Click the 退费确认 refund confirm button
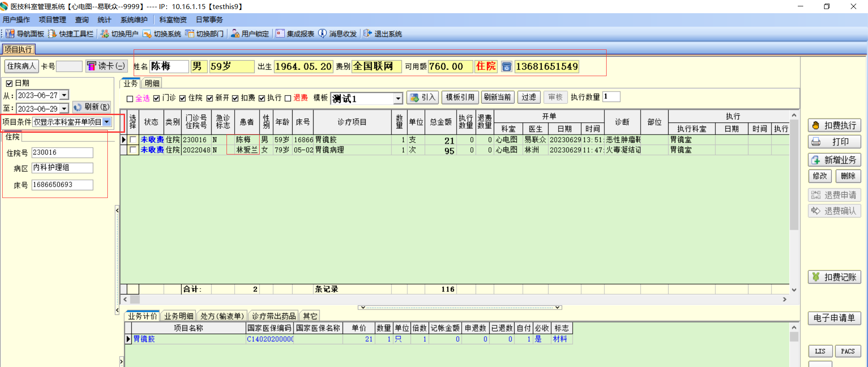The width and height of the screenshot is (868, 367). click(x=834, y=211)
